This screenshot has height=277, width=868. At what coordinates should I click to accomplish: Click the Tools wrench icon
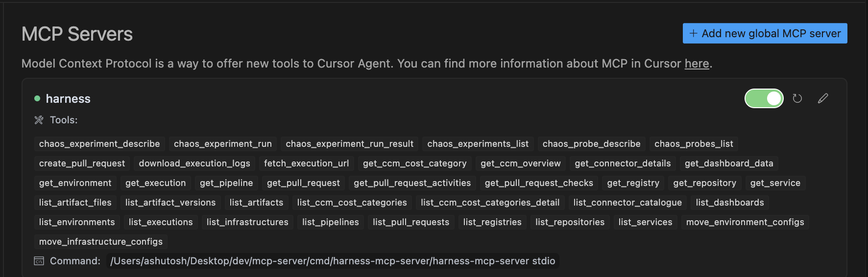click(x=39, y=120)
